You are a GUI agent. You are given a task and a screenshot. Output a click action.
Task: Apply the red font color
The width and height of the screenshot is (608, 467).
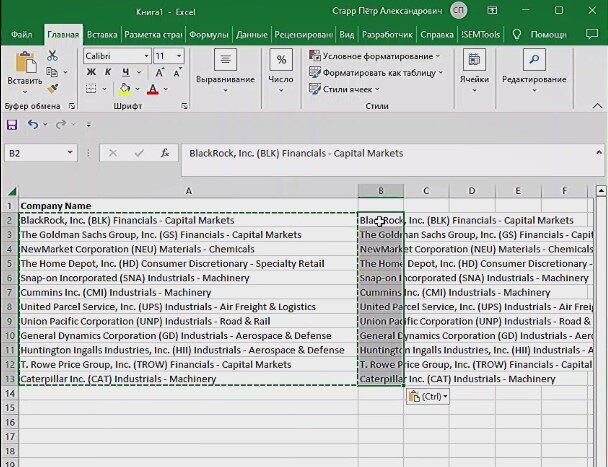pyautogui.click(x=153, y=90)
